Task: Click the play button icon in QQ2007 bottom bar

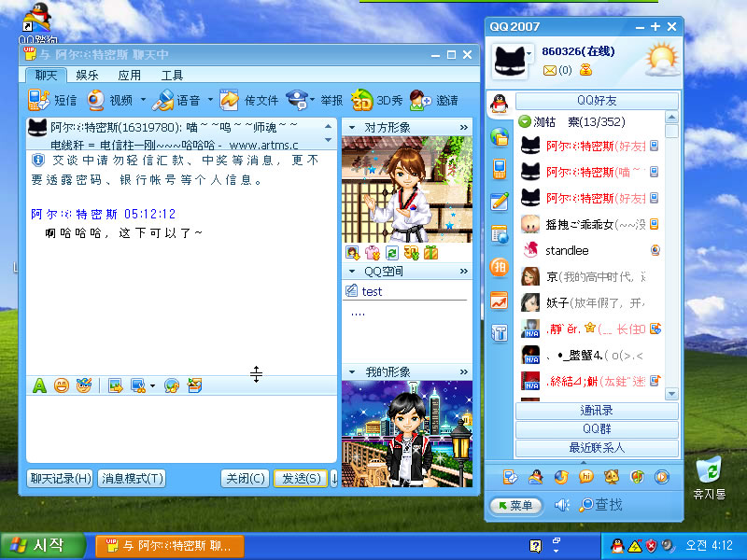Action: 662,476
